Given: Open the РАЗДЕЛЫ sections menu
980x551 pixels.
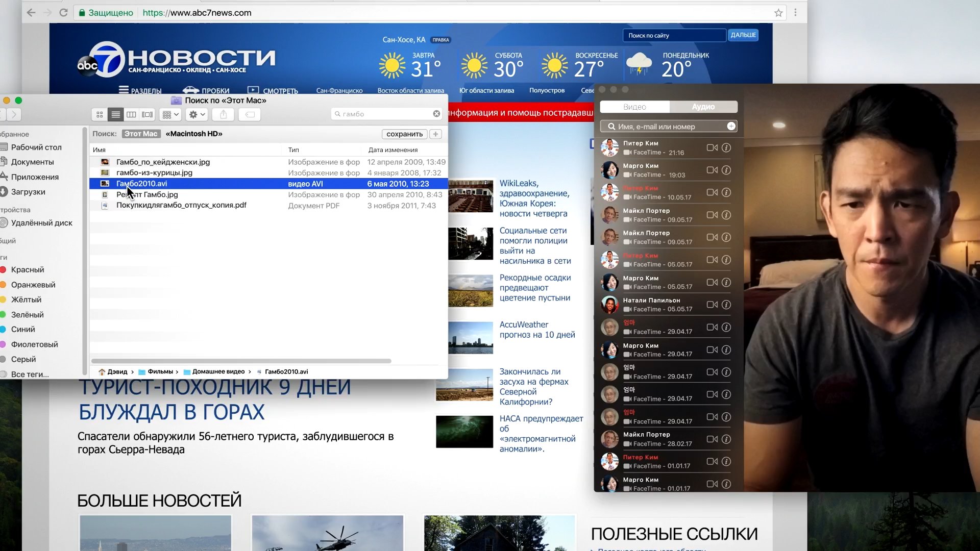Looking at the screenshot, I should click(x=140, y=90).
